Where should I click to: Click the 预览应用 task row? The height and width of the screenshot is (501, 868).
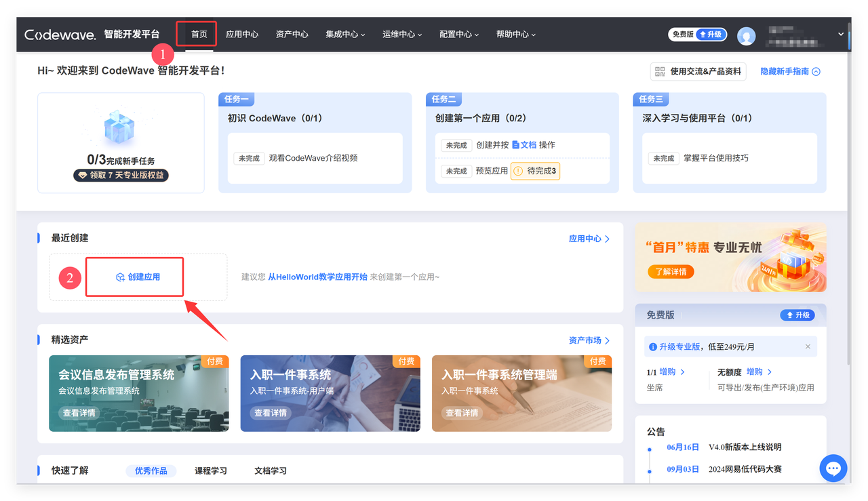[x=522, y=171]
